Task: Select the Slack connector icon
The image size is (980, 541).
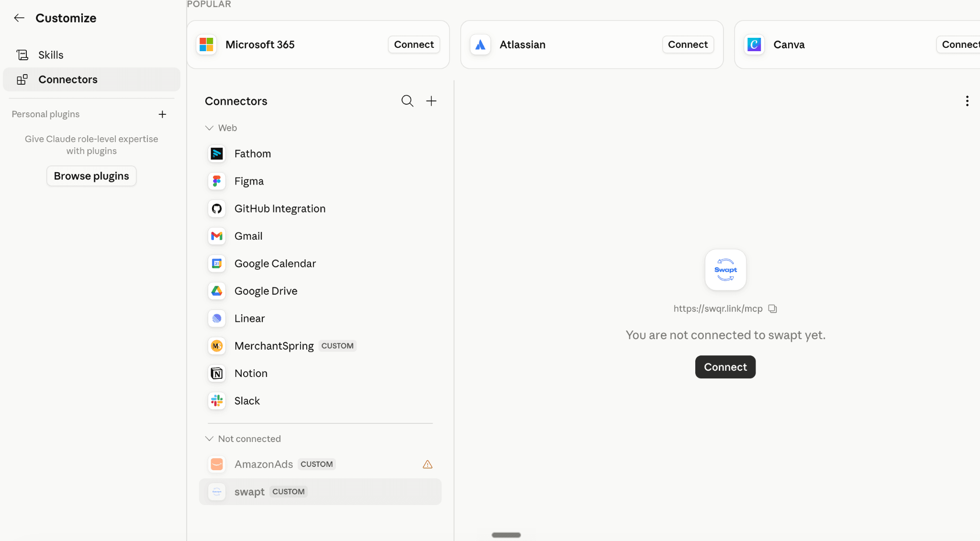Action: pos(217,401)
